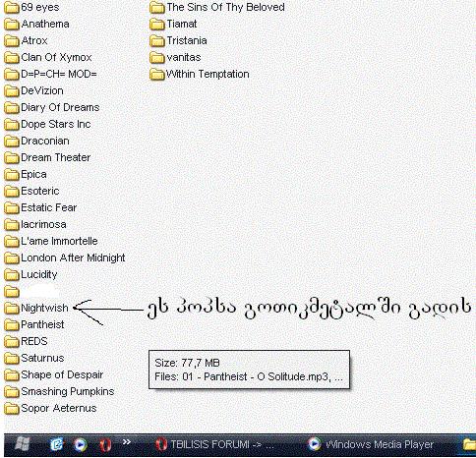Screen dimensions: 476x458
Task: Click 'The Sins Of Thy Beloved' name
Action: [x=225, y=7]
